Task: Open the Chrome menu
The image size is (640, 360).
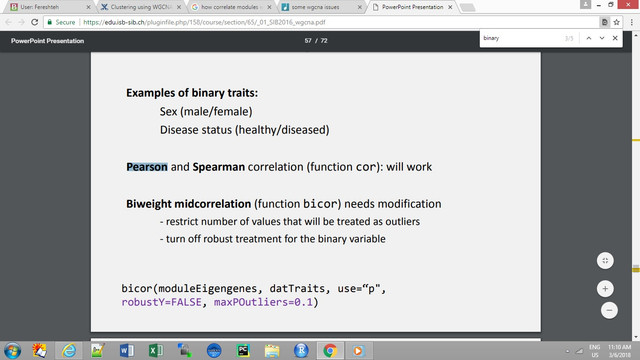Action: [631, 22]
